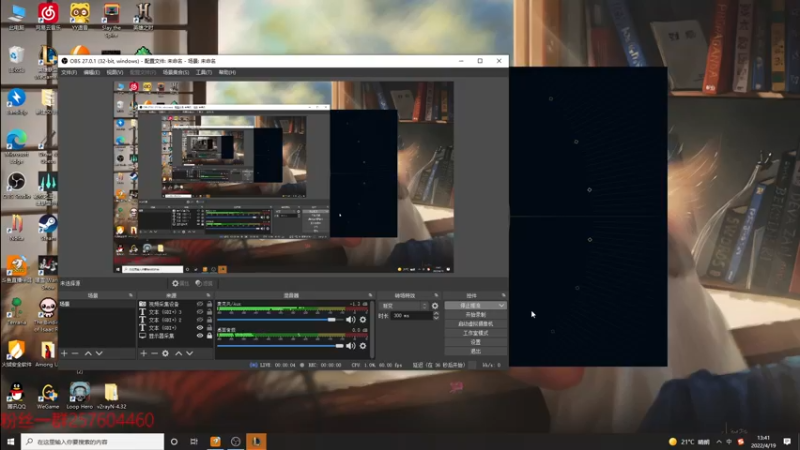Screen dimensions: 800x450
Task: Show hidden system tray icons chevron
Action: tap(719, 441)
